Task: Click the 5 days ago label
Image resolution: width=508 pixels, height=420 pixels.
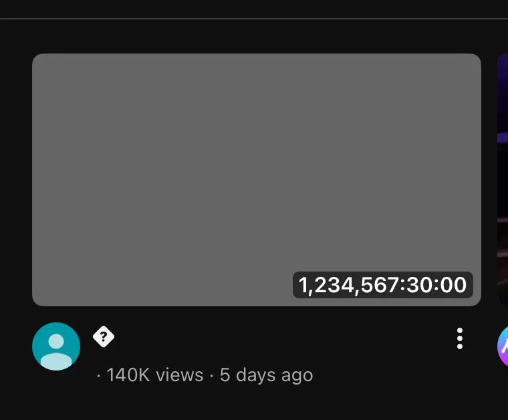Action: [x=266, y=375]
